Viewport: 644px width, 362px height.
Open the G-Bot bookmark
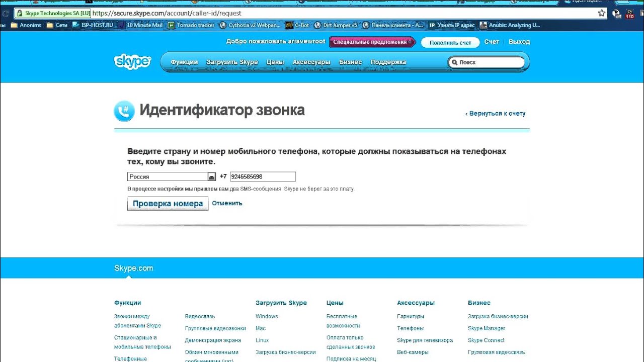pyautogui.click(x=297, y=25)
